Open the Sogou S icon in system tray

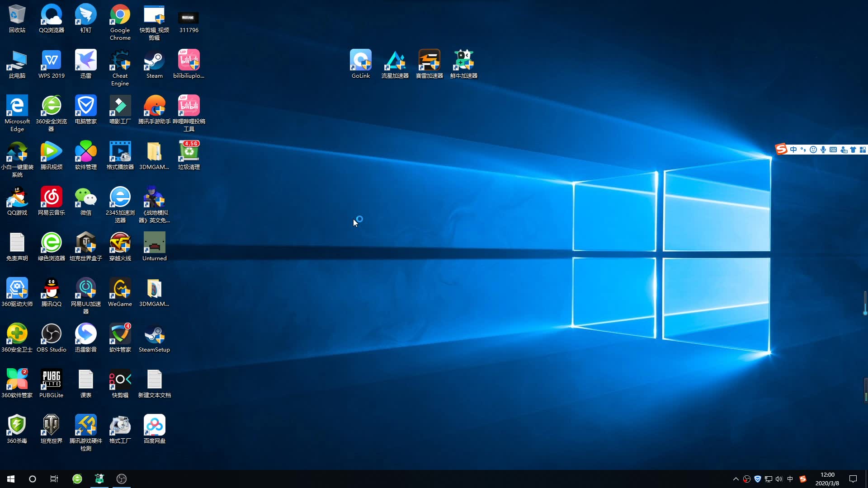803,479
